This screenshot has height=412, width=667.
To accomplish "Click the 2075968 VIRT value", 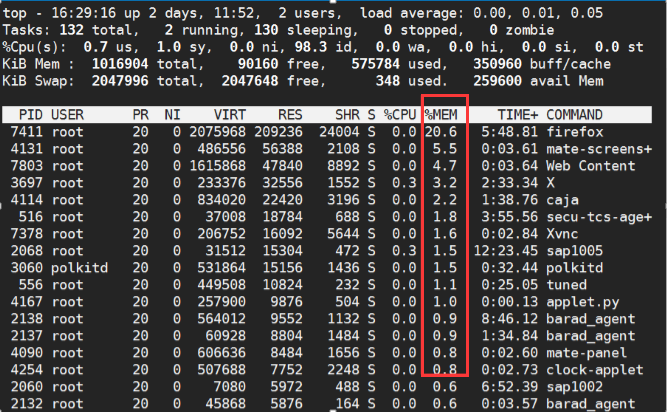I will 218,132.
